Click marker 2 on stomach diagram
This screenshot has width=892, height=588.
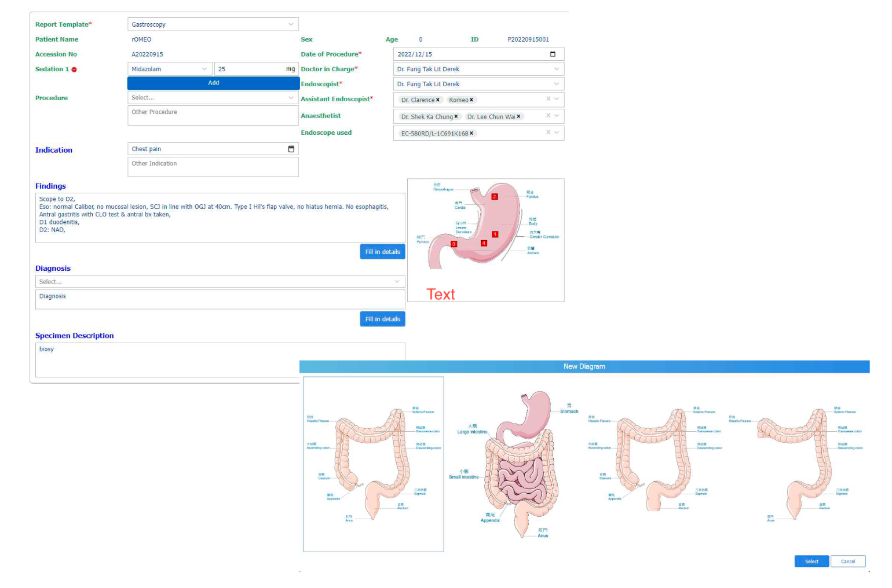click(x=495, y=197)
